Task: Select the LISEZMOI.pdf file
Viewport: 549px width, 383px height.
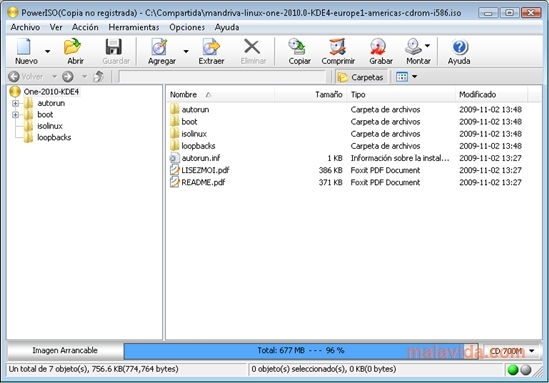Action: (x=205, y=170)
